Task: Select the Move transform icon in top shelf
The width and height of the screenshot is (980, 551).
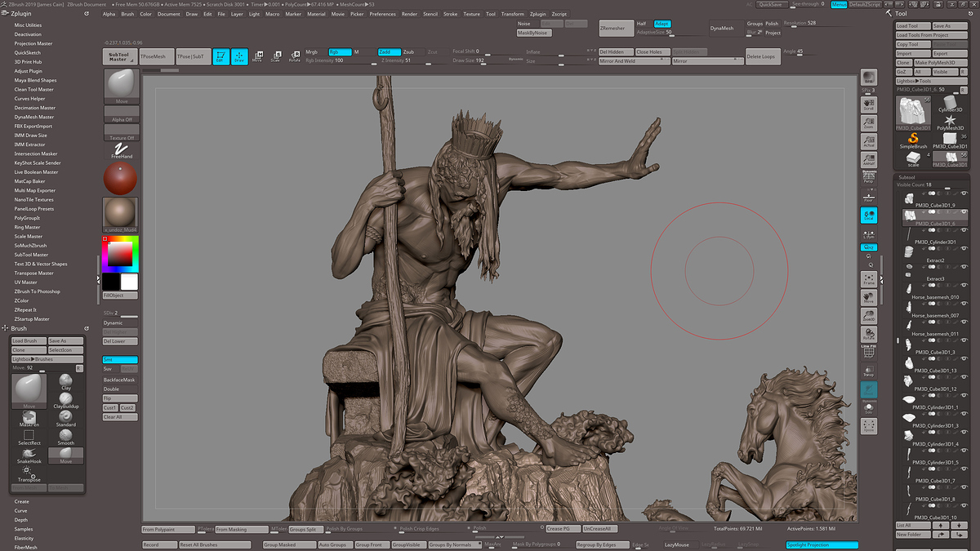Action: click(x=257, y=57)
